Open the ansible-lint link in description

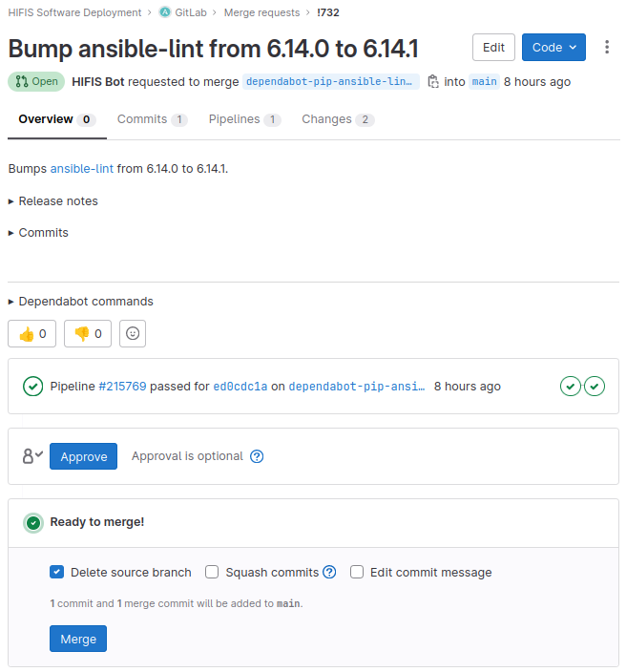click(82, 169)
